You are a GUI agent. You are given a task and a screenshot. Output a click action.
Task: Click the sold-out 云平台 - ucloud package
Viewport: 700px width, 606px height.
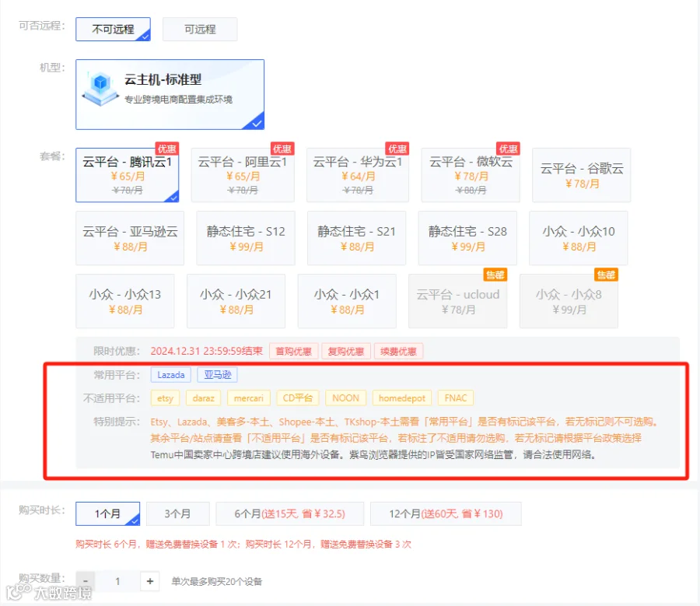(457, 301)
